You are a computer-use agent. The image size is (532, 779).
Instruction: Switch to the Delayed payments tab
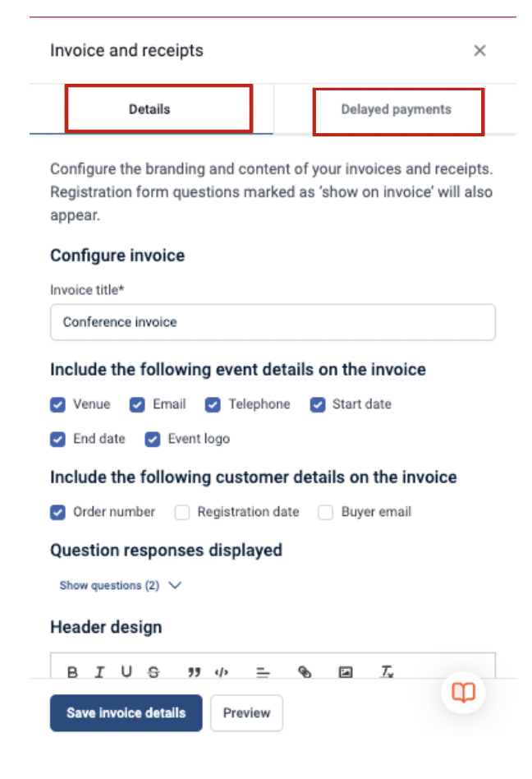tap(398, 108)
